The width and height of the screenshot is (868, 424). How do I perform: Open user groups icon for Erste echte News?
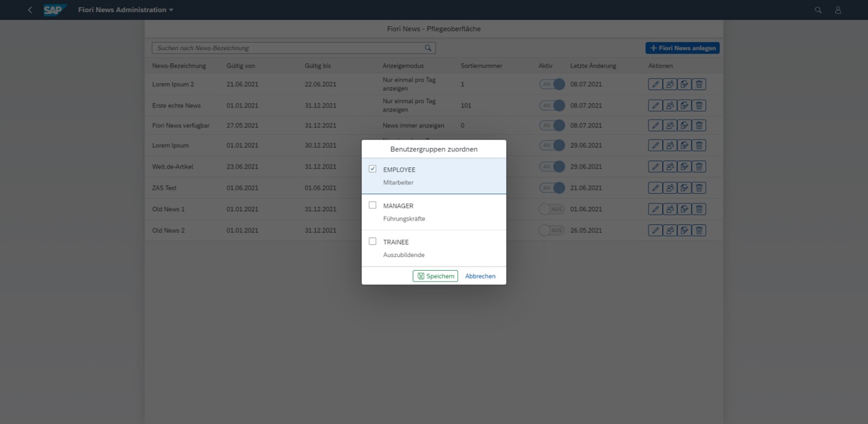(670, 105)
